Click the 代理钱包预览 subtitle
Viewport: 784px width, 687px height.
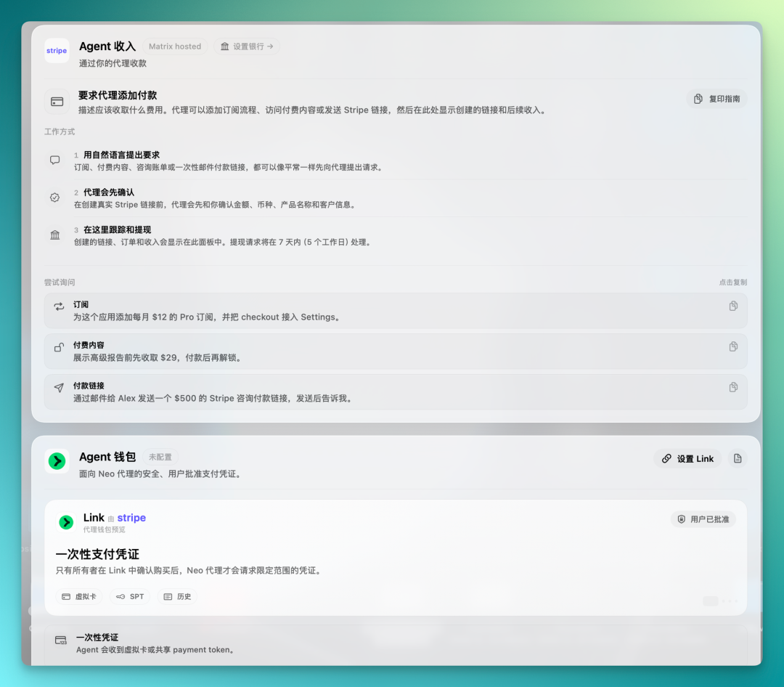pyautogui.click(x=105, y=529)
